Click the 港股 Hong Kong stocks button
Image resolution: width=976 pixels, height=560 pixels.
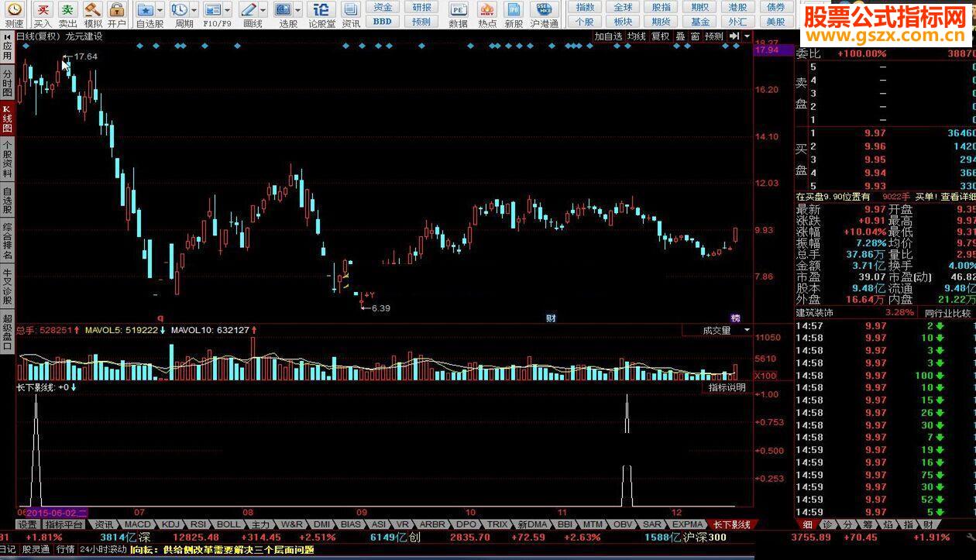[x=737, y=7]
